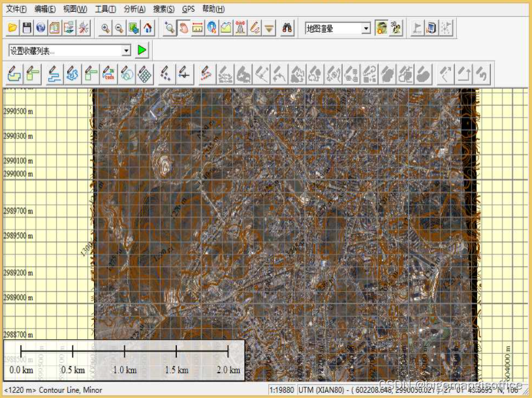Viewport: 532px width, 398px height.
Task: Click the GPS vessel tracking icon
Action: pyautogui.click(x=445, y=28)
